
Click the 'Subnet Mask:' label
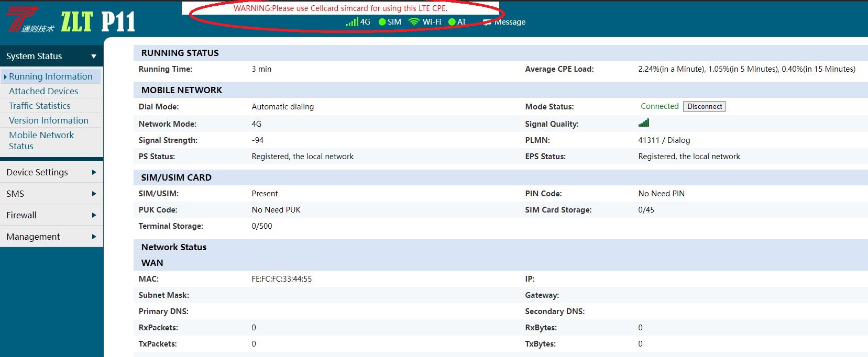tap(163, 295)
